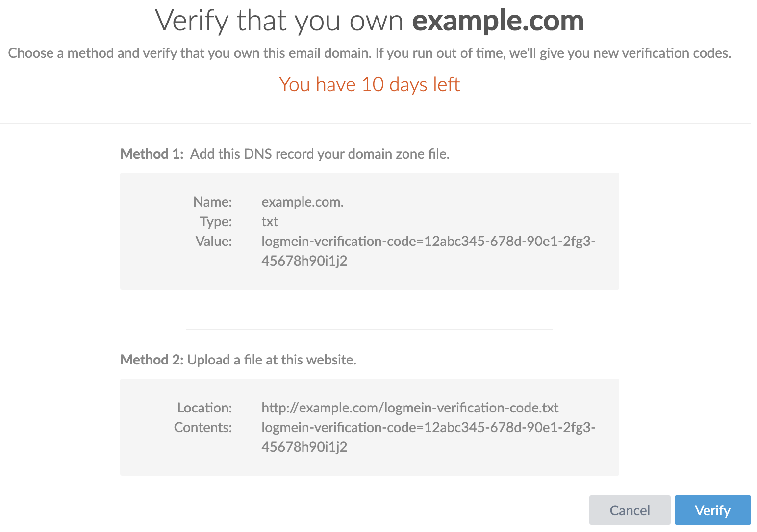Click the Cancel button

(x=630, y=510)
